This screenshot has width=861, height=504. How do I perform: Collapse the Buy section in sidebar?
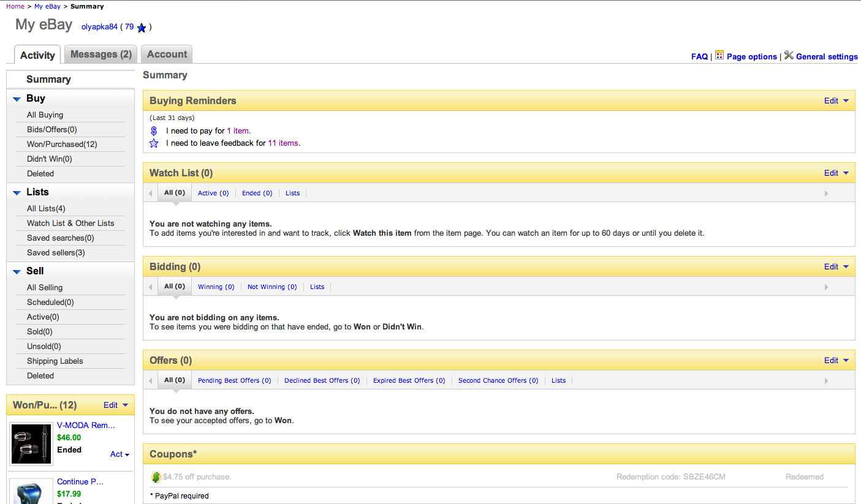coord(17,99)
